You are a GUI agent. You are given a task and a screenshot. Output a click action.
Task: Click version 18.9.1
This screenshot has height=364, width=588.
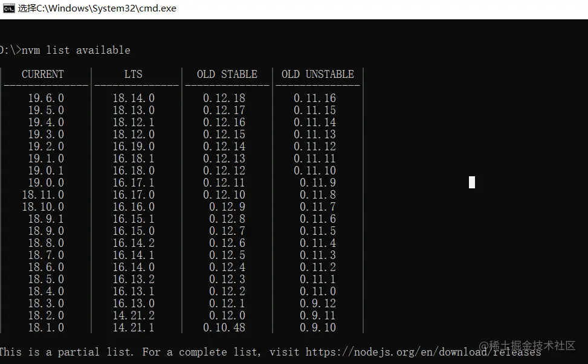(x=46, y=219)
